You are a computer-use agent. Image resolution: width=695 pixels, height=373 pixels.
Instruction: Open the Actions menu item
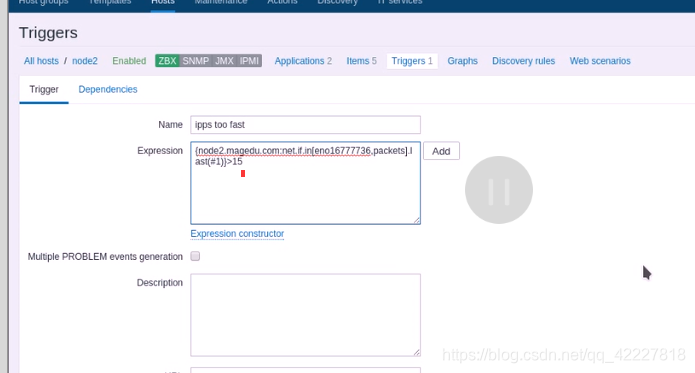282,2
